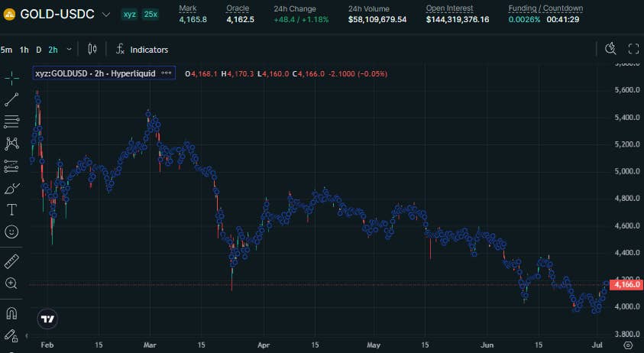Toggle lock all drawing tools
Viewport: 644px width, 353px height.
(12, 335)
